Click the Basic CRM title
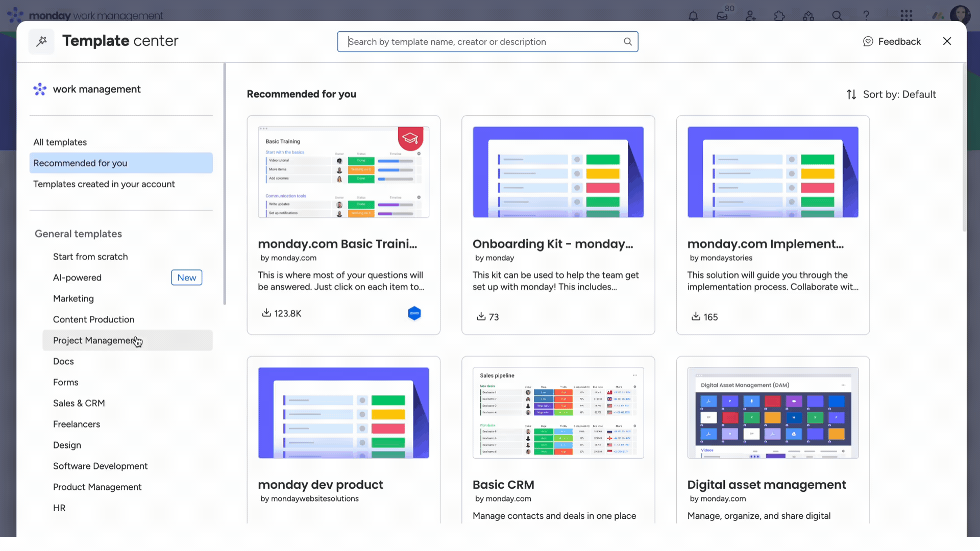The height and width of the screenshot is (551, 980). [x=503, y=485]
